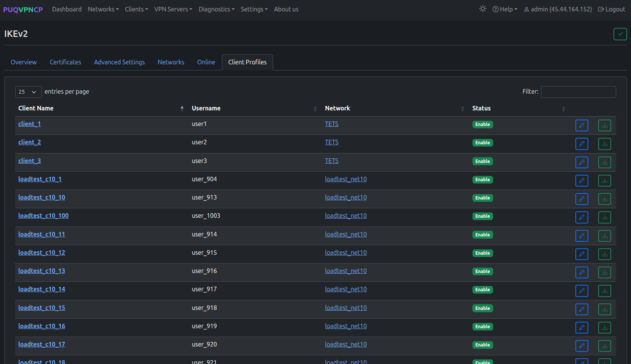
Task: Download the loadtest_c10_13 profile
Action: 604,272
